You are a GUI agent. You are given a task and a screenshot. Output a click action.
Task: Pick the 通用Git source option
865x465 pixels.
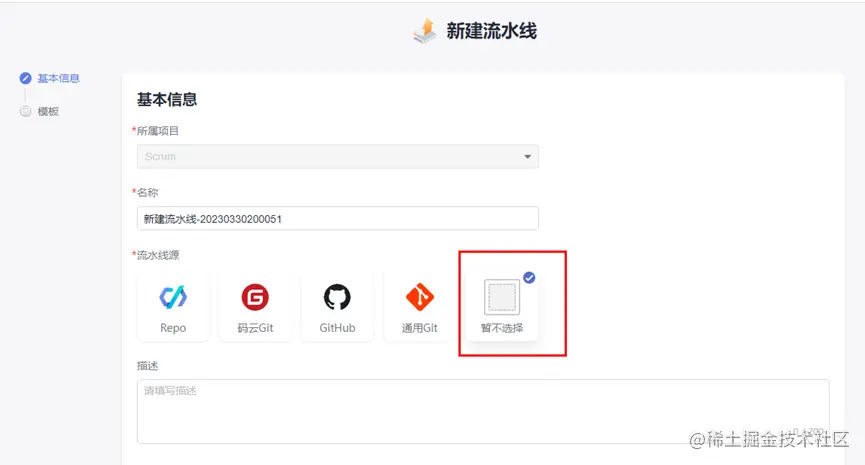(419, 307)
